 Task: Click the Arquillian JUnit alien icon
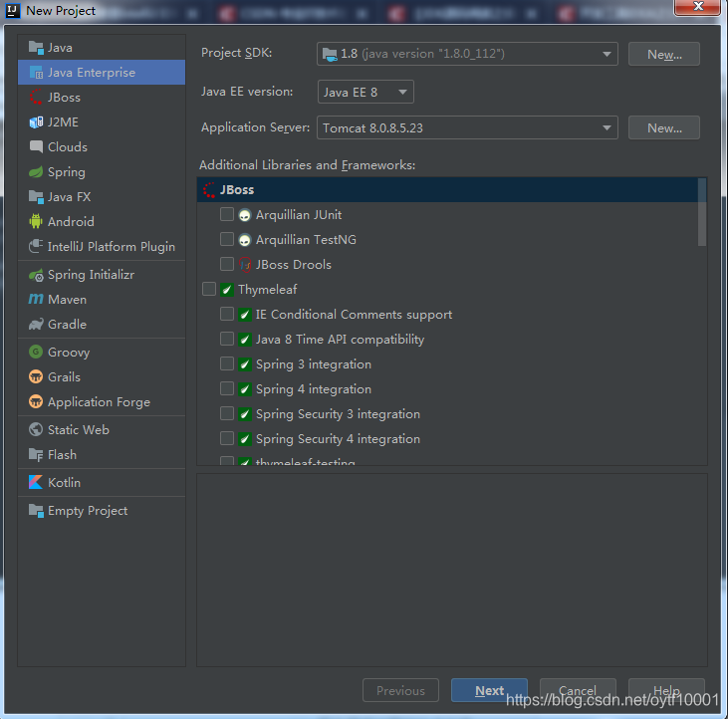pos(244,215)
